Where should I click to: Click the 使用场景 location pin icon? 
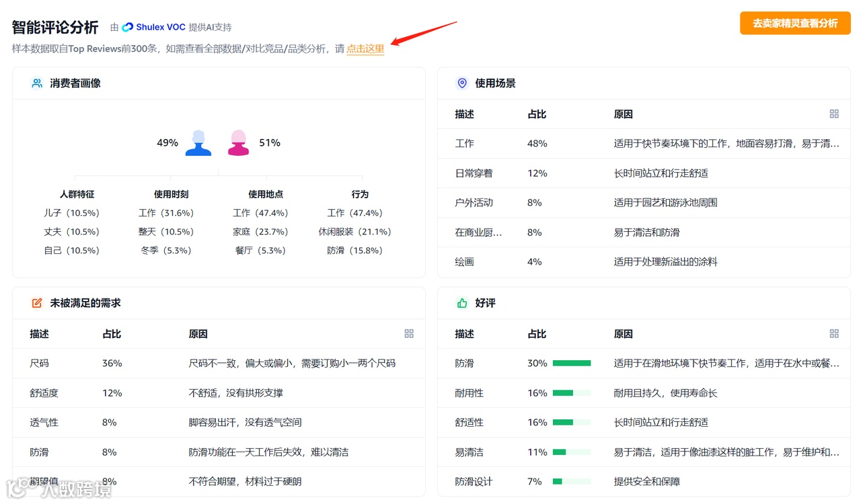click(462, 83)
